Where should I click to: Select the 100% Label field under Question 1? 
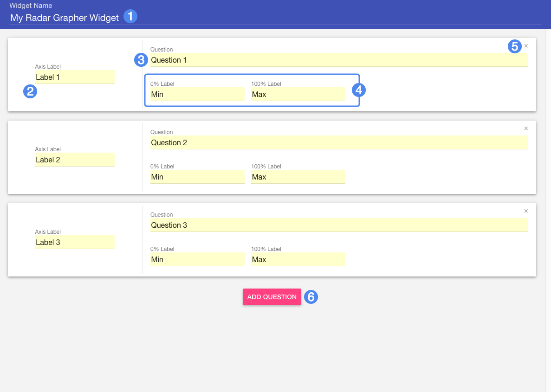point(298,94)
